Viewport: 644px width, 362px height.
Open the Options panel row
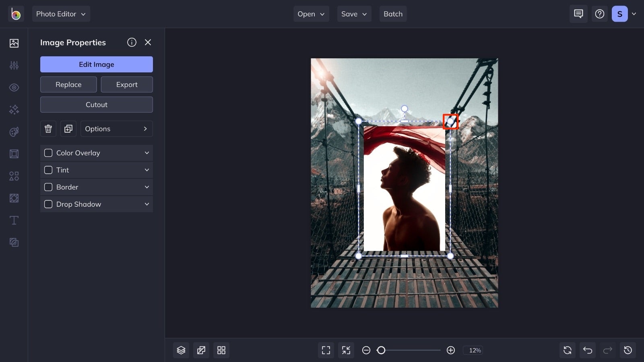[116, 129]
